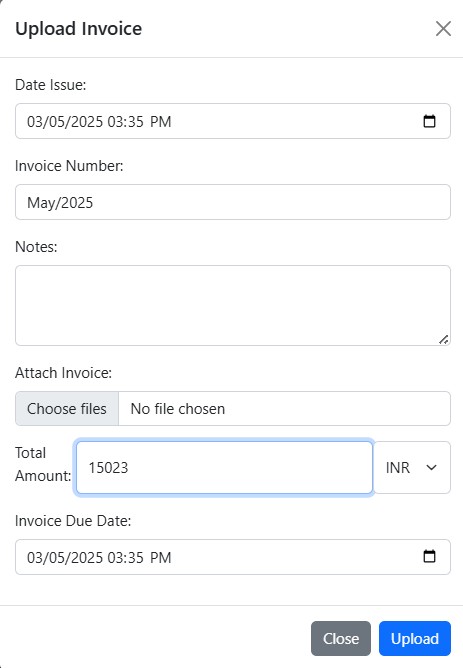Select the hour segment in Date Issue
This screenshot has height=668, width=463.
pyautogui.click(x=115, y=121)
